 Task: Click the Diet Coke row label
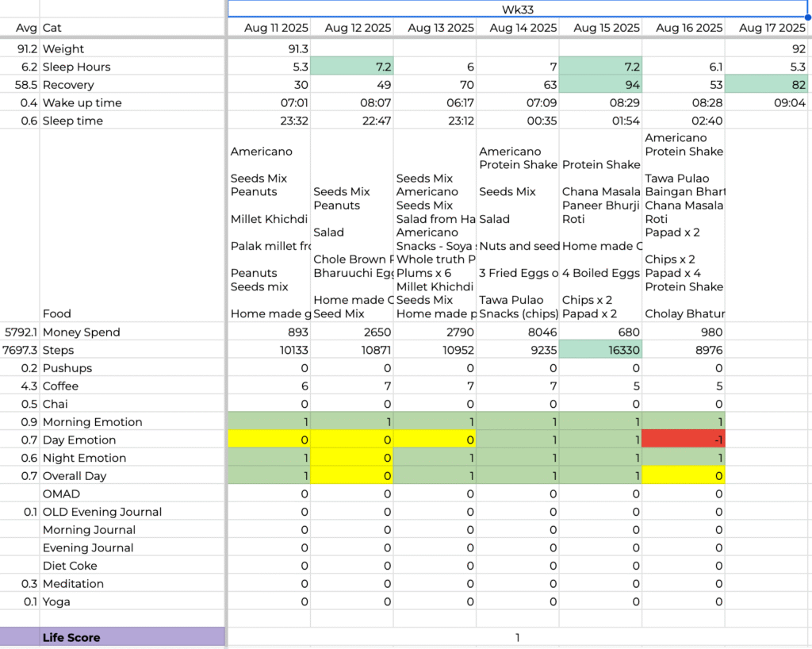pyautogui.click(x=70, y=566)
